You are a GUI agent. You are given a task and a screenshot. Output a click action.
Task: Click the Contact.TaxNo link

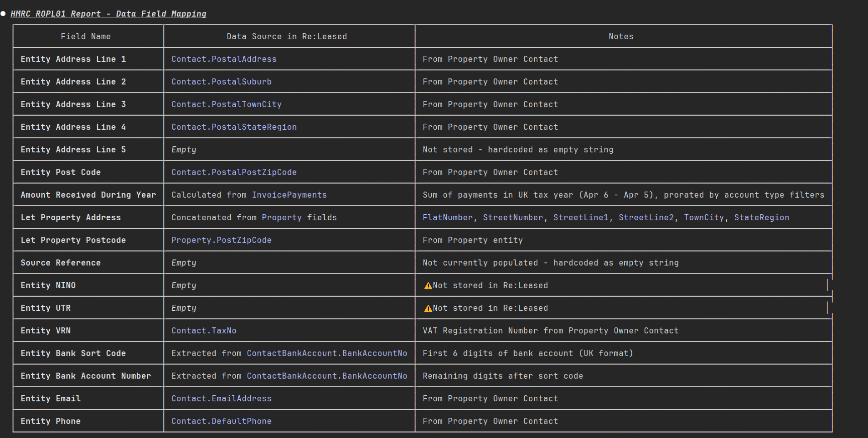tap(204, 331)
